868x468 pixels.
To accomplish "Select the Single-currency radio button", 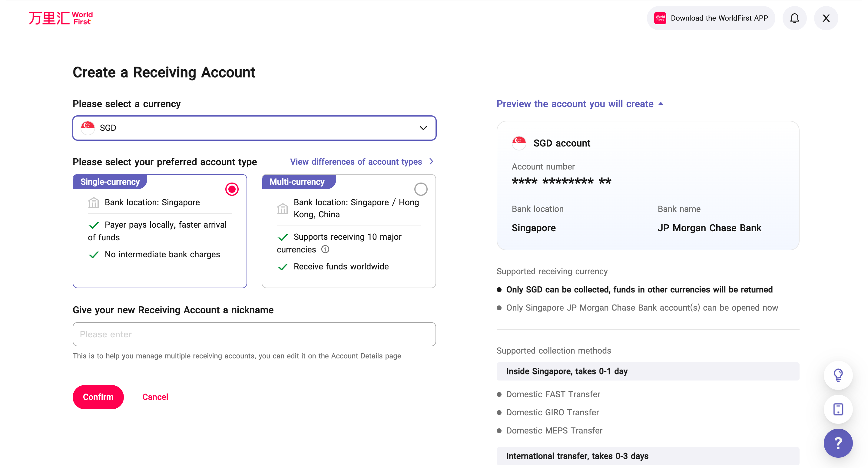I will tap(232, 189).
